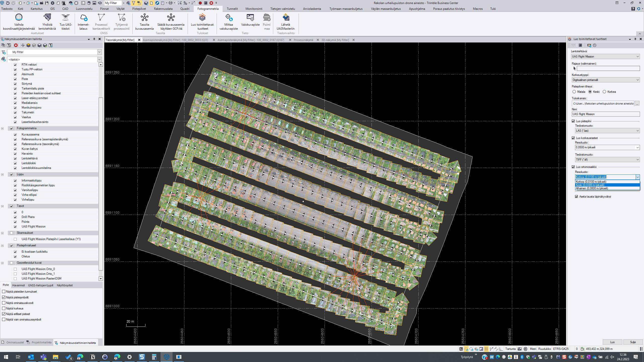Switch to 3D-näkymä view tab
Viewport: 644px width, 362px height.
pyautogui.click(x=335, y=40)
